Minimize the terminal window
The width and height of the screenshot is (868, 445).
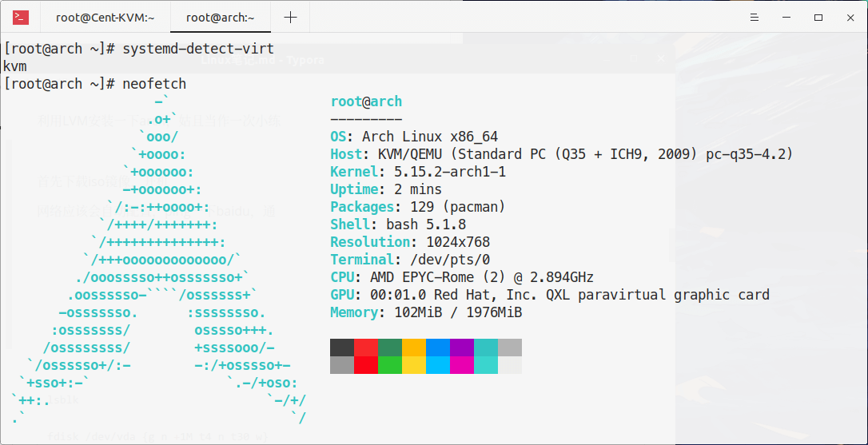(x=781, y=18)
